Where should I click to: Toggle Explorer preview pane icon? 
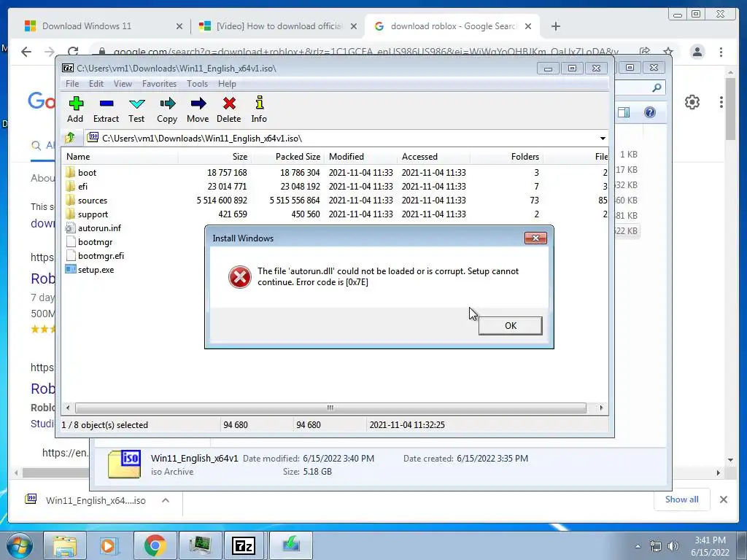(x=624, y=112)
